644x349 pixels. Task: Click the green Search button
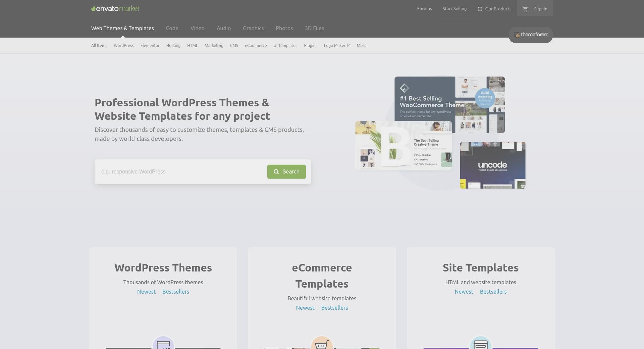pyautogui.click(x=286, y=172)
